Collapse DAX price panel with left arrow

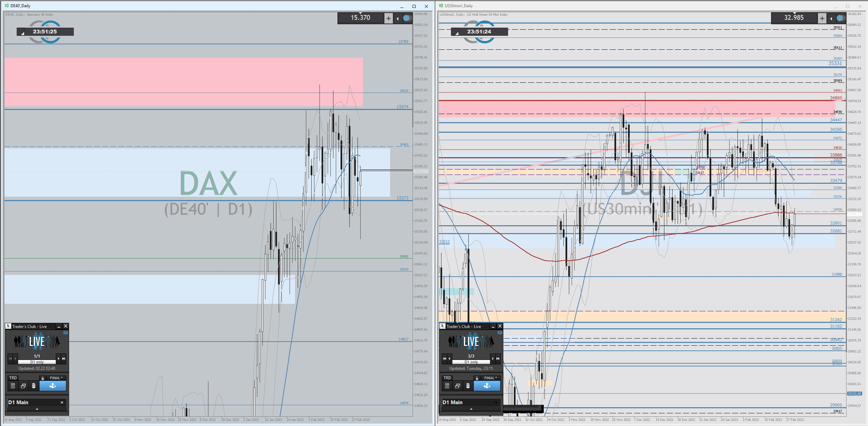398,19
